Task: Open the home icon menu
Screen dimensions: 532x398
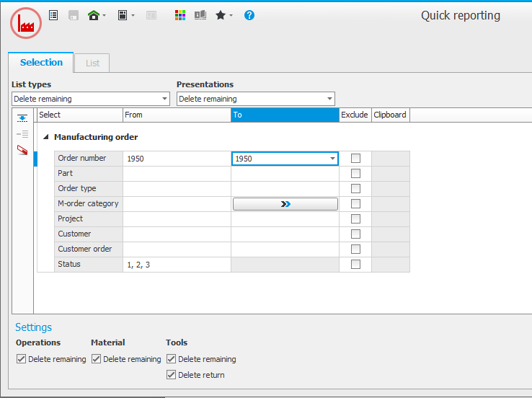Action: tap(94, 15)
